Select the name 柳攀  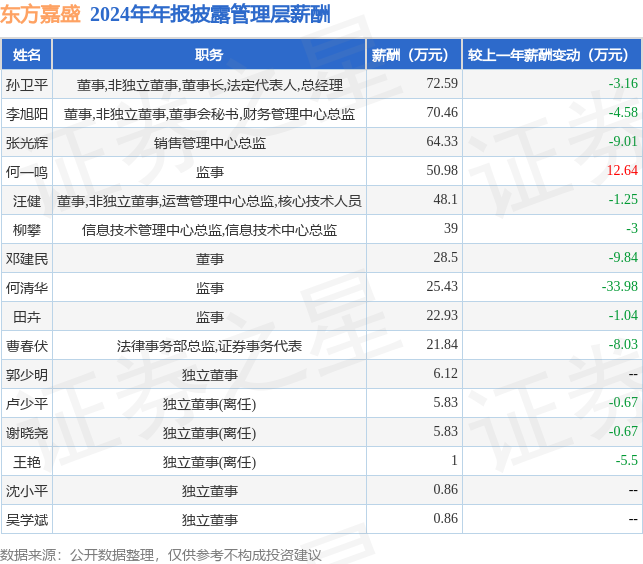27,230
